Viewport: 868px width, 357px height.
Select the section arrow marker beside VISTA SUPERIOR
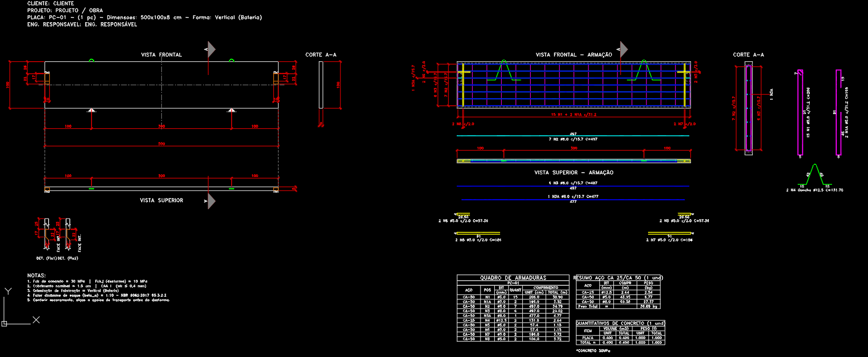(211, 201)
